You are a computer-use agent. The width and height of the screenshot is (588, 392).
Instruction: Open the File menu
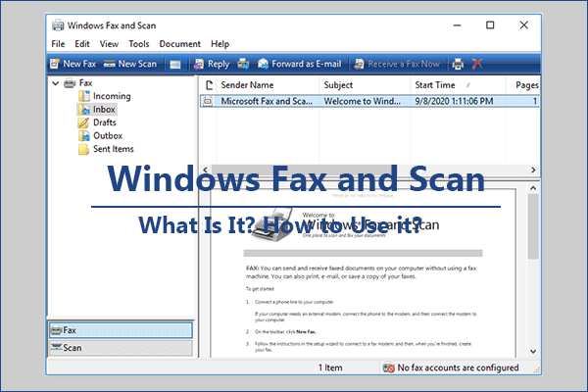point(58,44)
